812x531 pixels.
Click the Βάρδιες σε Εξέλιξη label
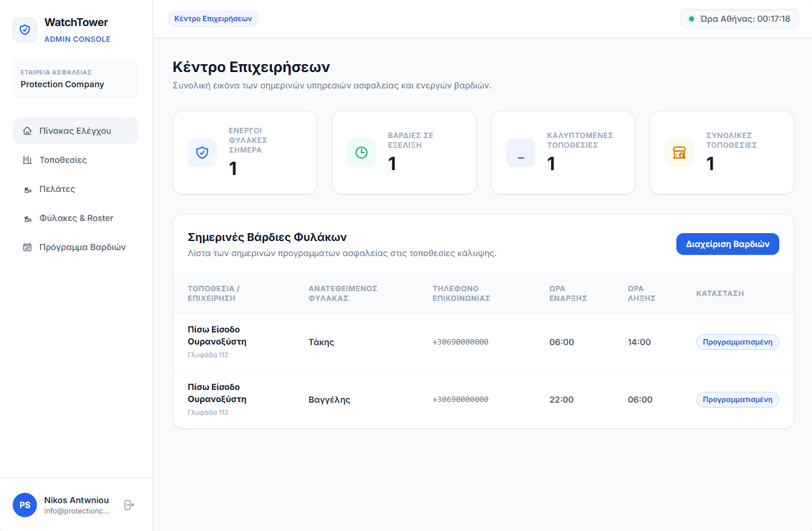tap(411, 140)
